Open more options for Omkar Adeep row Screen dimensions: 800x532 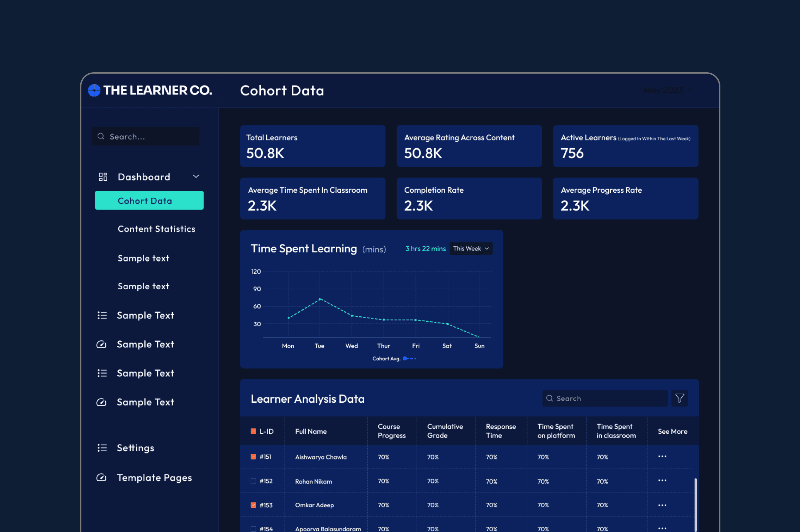pos(662,505)
